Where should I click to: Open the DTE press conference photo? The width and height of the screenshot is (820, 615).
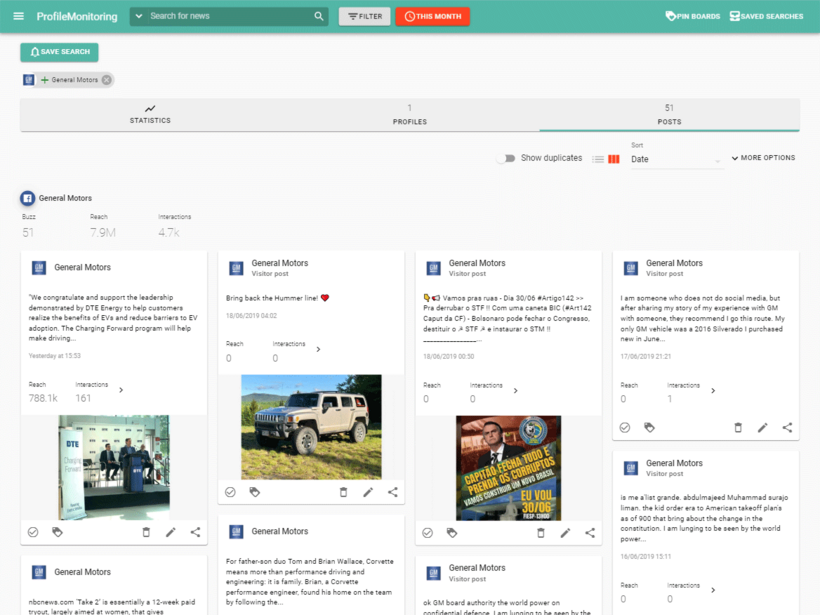point(114,468)
